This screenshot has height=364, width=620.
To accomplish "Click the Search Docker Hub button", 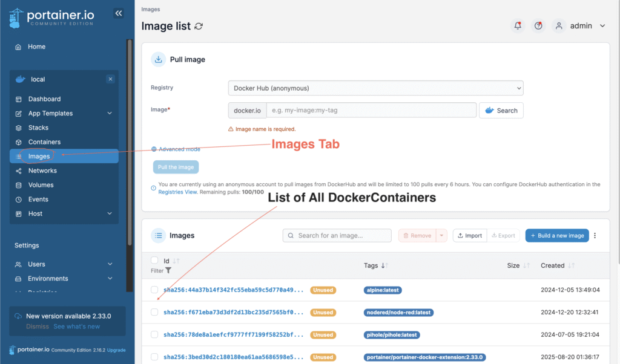I will tap(501, 111).
